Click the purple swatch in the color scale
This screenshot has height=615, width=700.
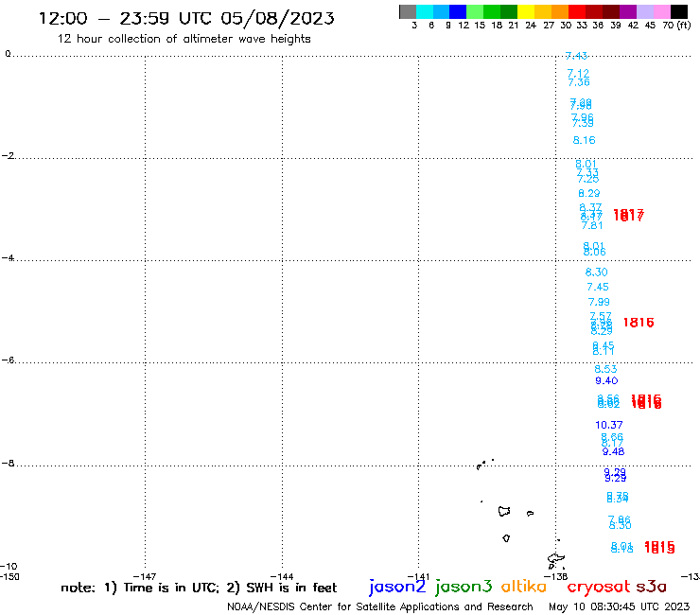pos(628,11)
